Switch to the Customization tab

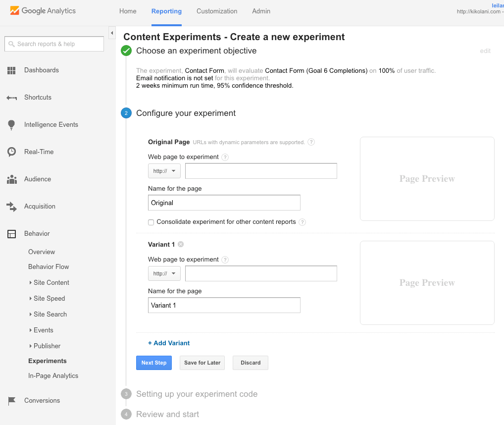(x=217, y=11)
